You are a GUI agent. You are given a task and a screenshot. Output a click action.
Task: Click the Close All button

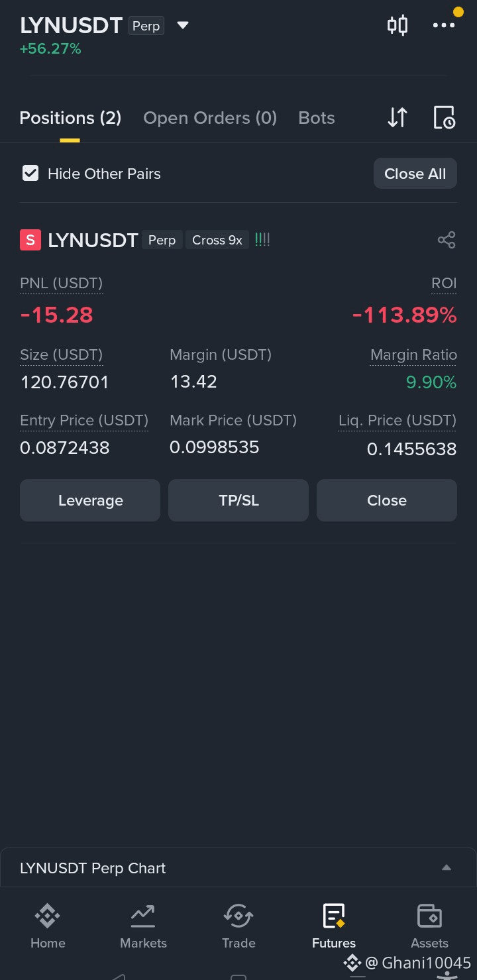point(415,174)
